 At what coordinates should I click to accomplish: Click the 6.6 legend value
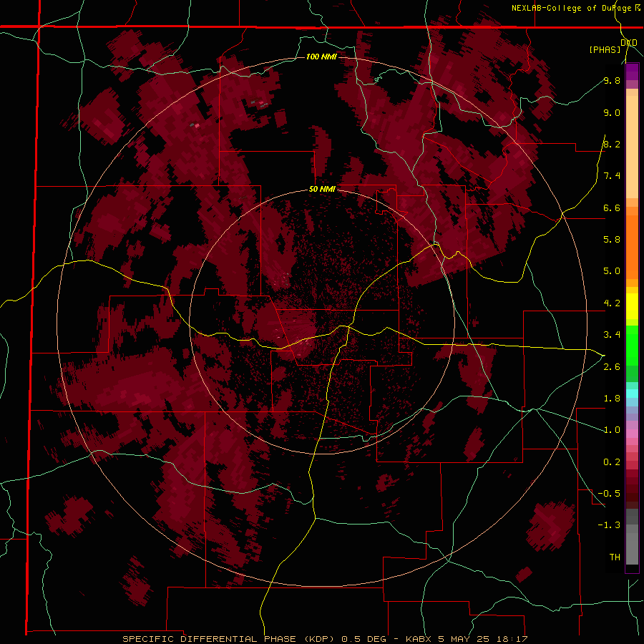(x=612, y=208)
